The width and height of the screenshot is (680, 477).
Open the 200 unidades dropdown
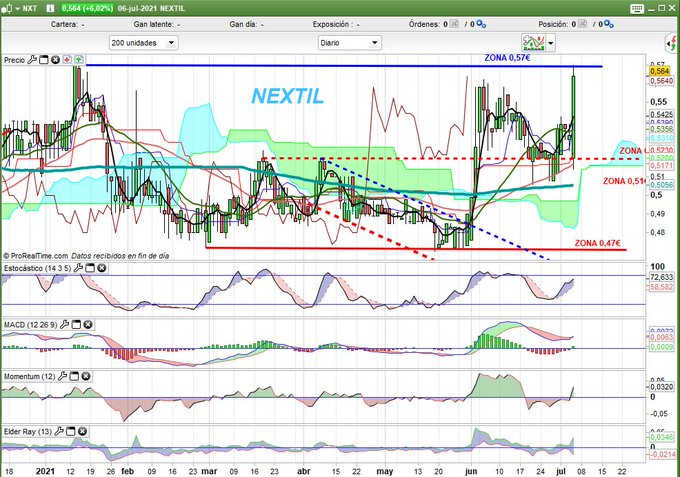coord(143,43)
